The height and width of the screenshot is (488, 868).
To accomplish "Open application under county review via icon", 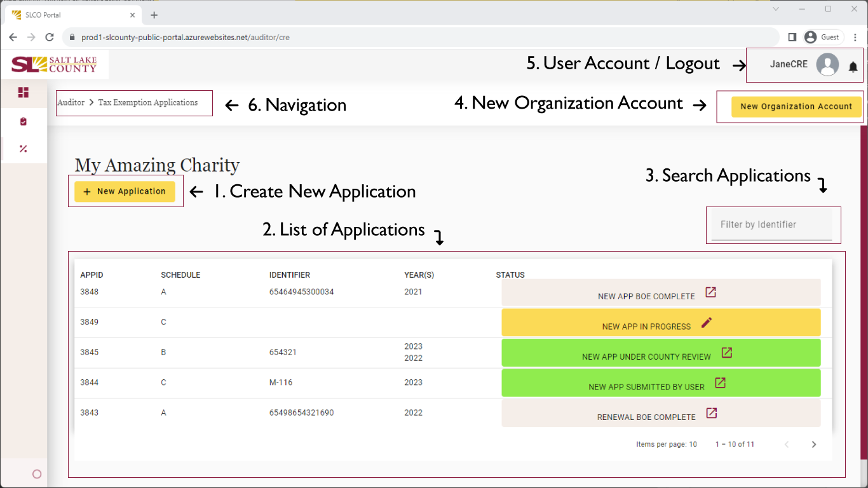I will [727, 353].
